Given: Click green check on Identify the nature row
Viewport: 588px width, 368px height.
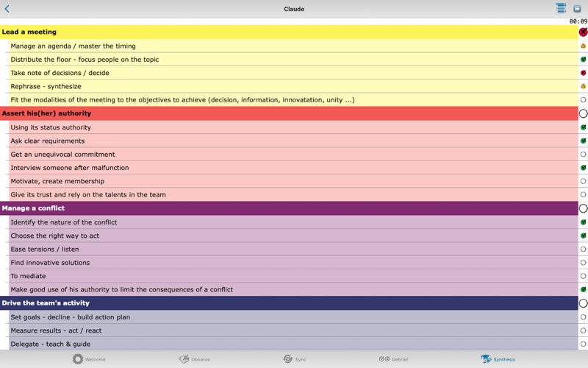Looking at the screenshot, I should [x=583, y=222].
